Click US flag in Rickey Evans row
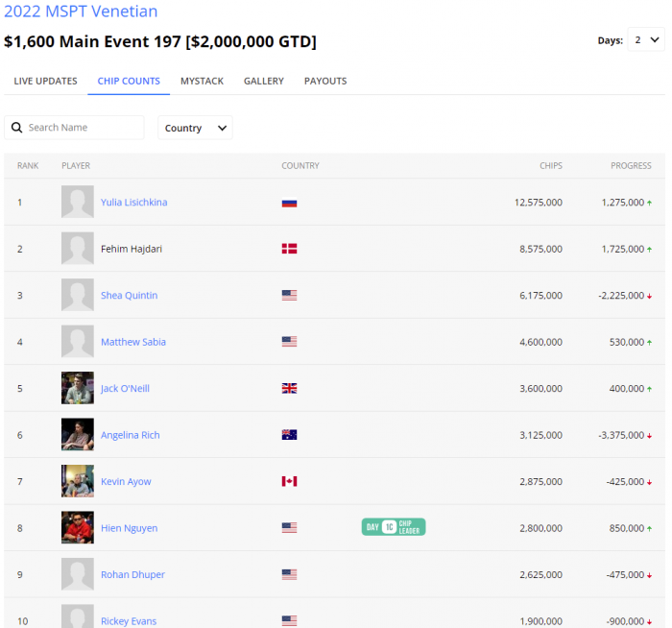The width and height of the screenshot is (672, 628). pos(289,620)
